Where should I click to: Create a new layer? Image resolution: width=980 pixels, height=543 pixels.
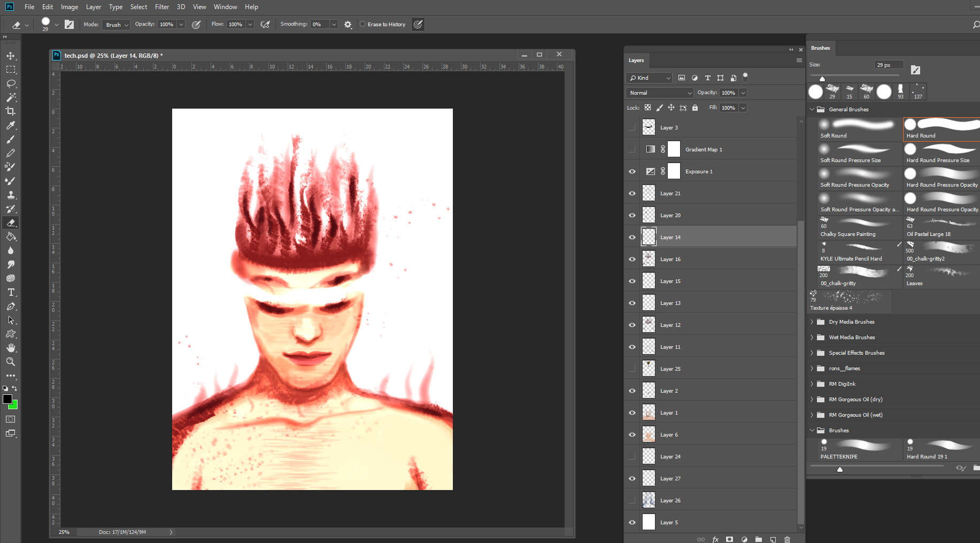coord(772,539)
